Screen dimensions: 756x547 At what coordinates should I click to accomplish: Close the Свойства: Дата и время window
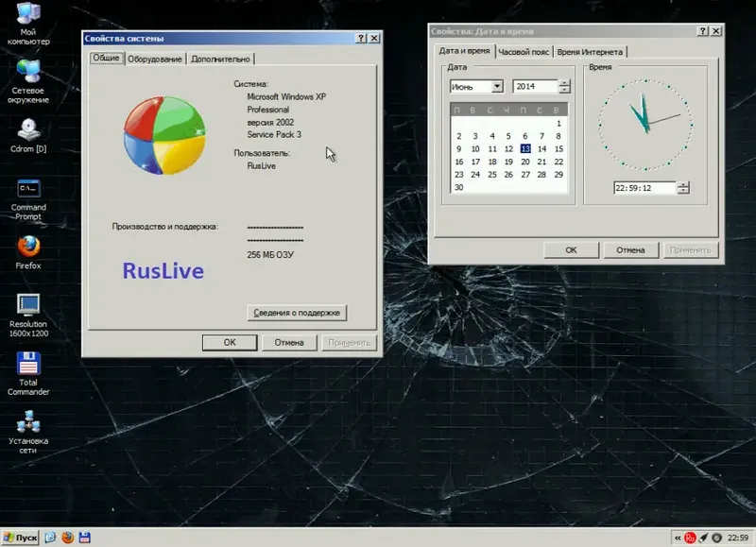coord(716,31)
